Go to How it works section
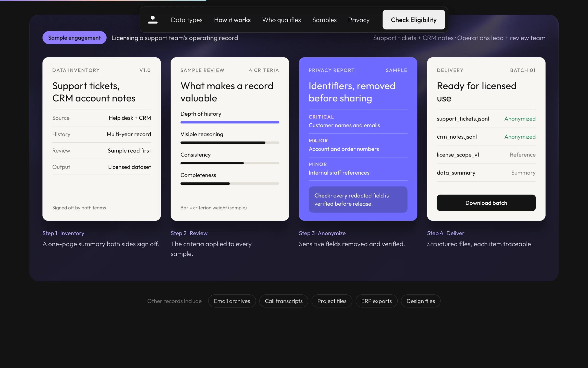 (x=232, y=20)
